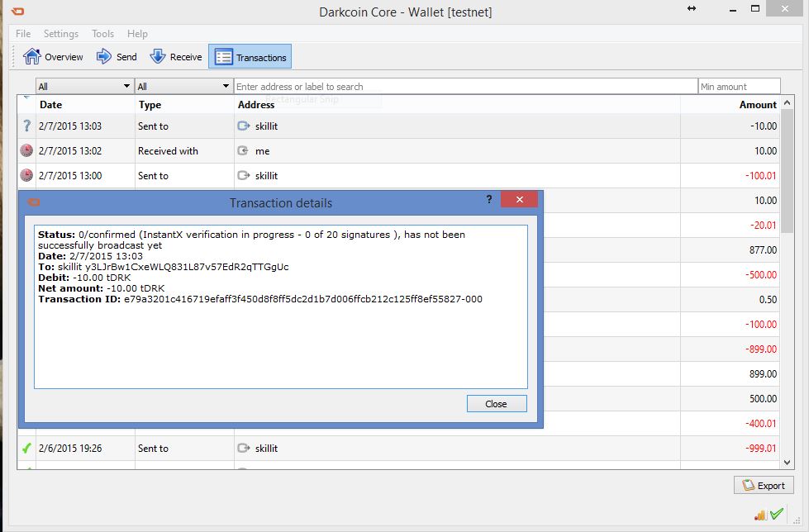The height and width of the screenshot is (532, 809).
Task: Click the transaction list scroll down arrow
Action: [x=787, y=463]
